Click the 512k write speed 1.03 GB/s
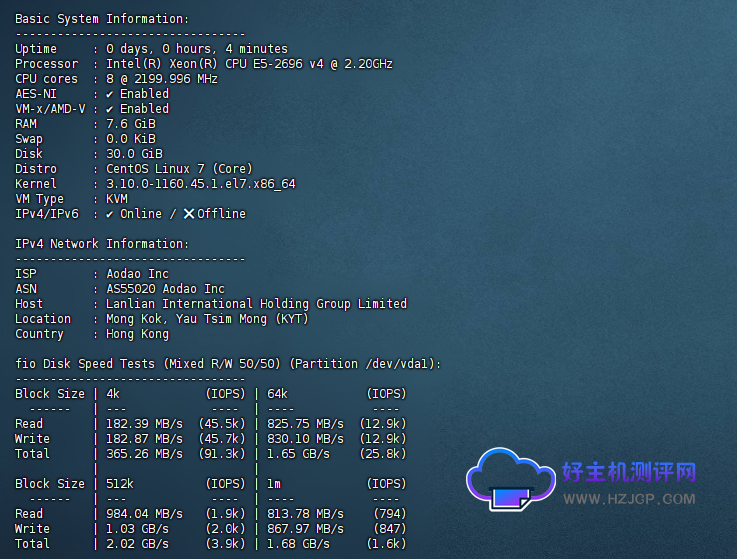 click(x=137, y=528)
